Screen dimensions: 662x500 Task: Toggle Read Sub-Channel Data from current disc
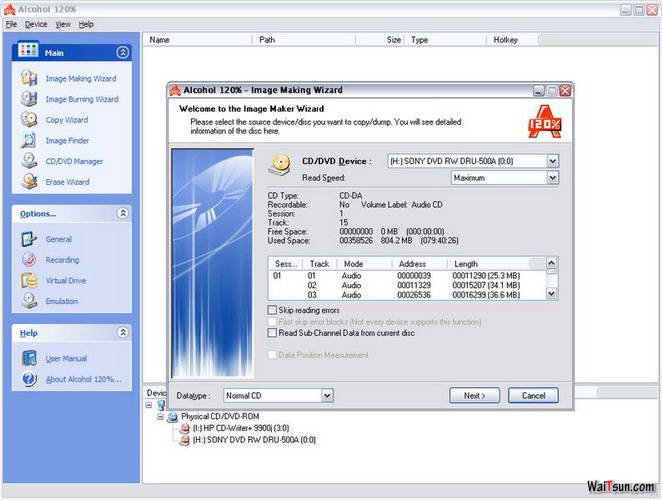[x=273, y=333]
